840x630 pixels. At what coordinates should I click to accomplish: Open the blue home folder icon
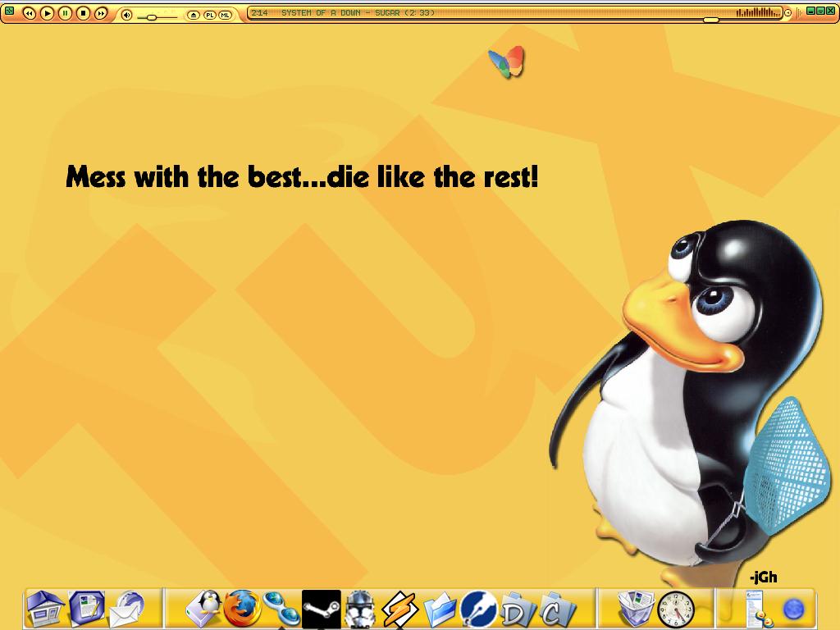(44, 609)
